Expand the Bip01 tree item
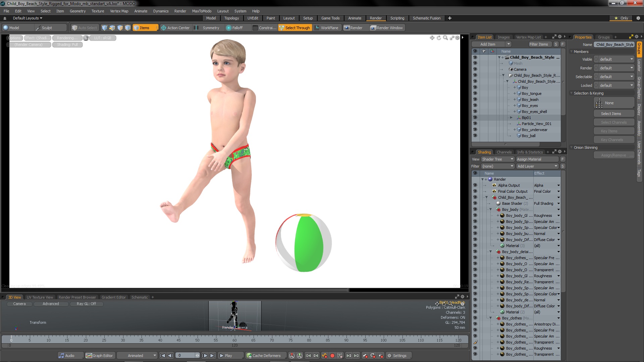This screenshot has height=362, width=644. [x=511, y=118]
